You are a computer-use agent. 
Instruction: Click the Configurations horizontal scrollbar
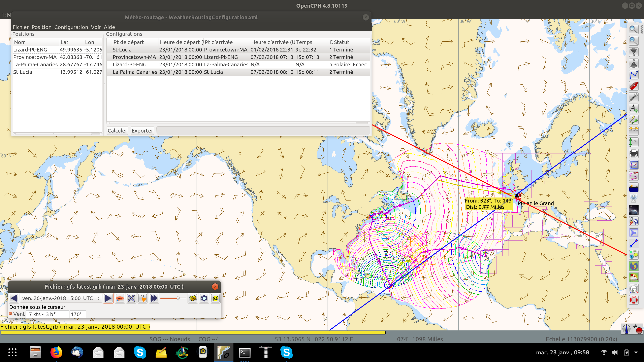click(x=232, y=123)
